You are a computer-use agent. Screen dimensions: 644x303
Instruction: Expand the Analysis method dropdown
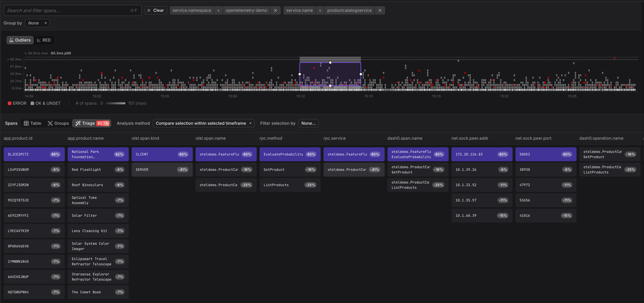point(204,123)
